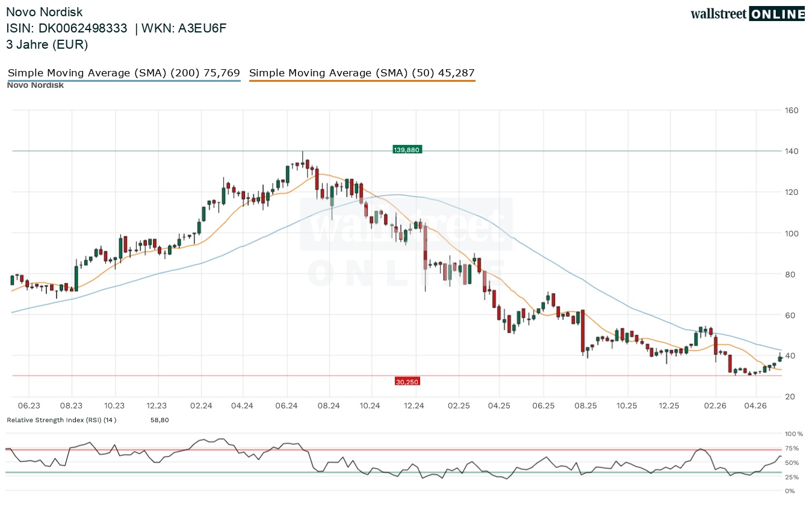This screenshot has width=812, height=507.
Task: Click the 08.24 date axis label
Action: click(329, 406)
